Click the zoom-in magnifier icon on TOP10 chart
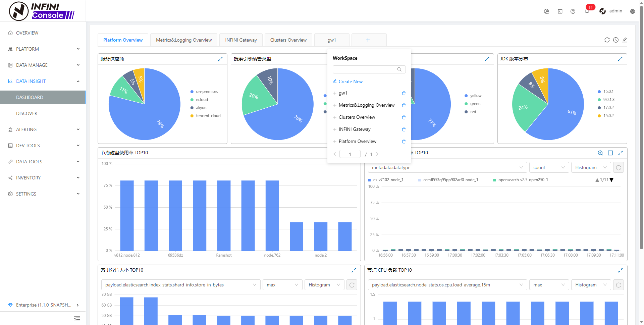The image size is (644, 325). click(x=600, y=153)
